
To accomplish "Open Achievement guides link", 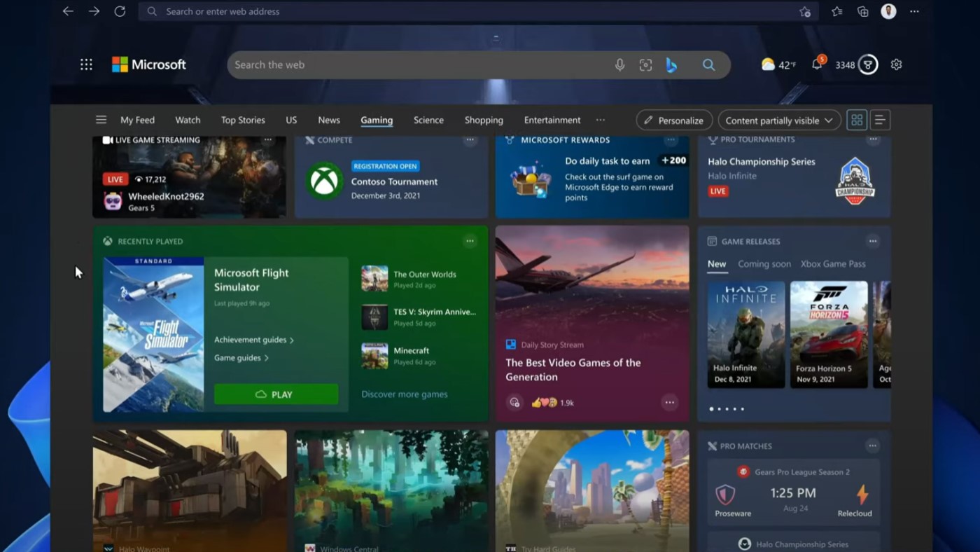I will tap(254, 340).
